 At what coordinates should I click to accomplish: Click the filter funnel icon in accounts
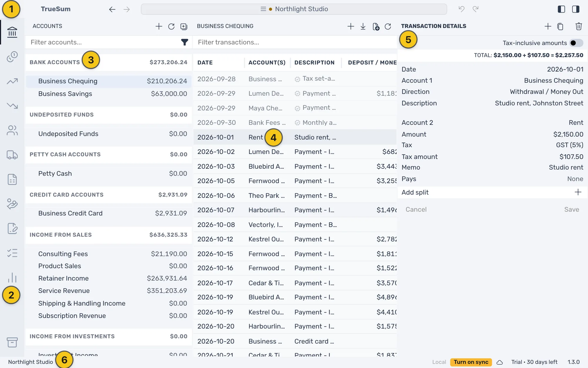coord(184,42)
